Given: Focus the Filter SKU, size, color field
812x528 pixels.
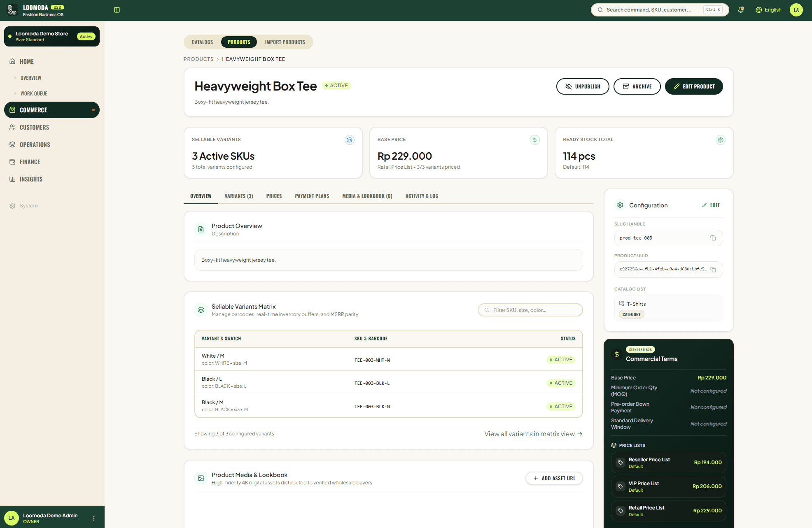Looking at the screenshot, I should 530,310.
